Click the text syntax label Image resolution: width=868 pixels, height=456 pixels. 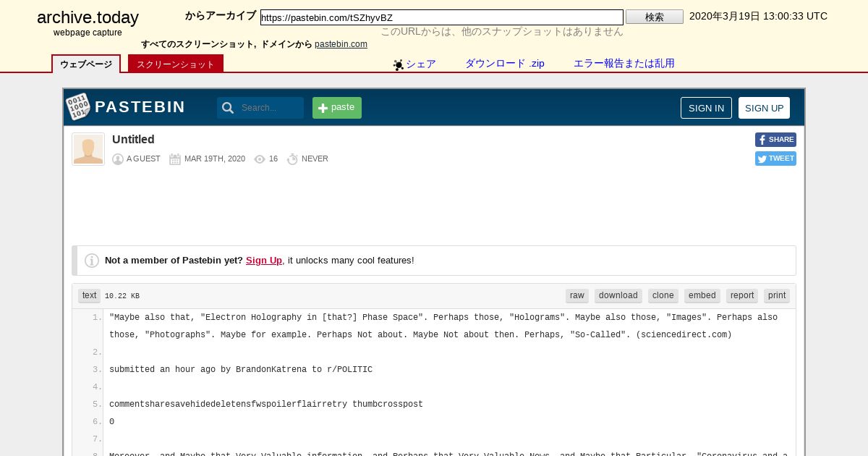[x=89, y=295]
